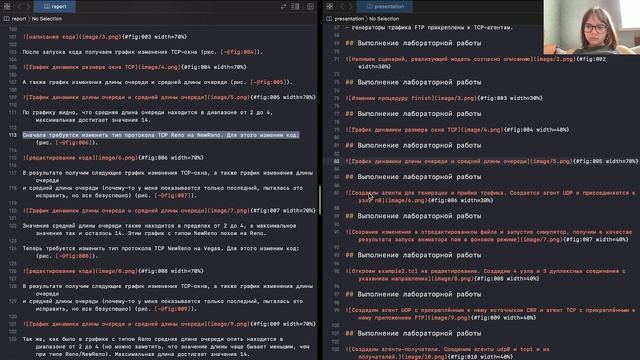Go back in the report editor history
The height and width of the screenshot is (360, 640).
(x=19, y=7)
